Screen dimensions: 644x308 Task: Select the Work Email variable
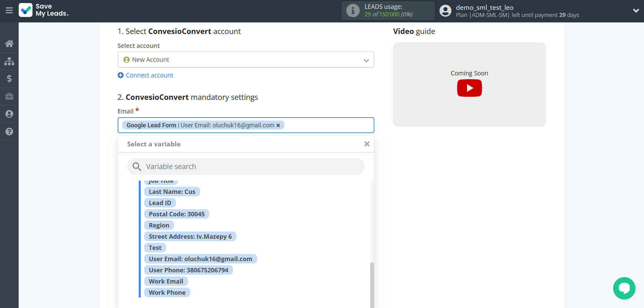(x=166, y=282)
